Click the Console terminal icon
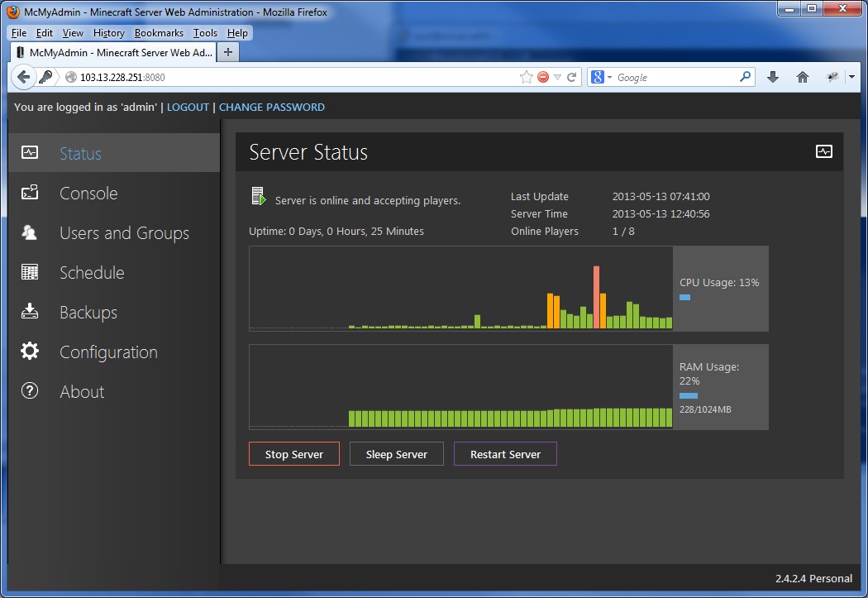This screenshot has height=598, width=868. point(30,192)
